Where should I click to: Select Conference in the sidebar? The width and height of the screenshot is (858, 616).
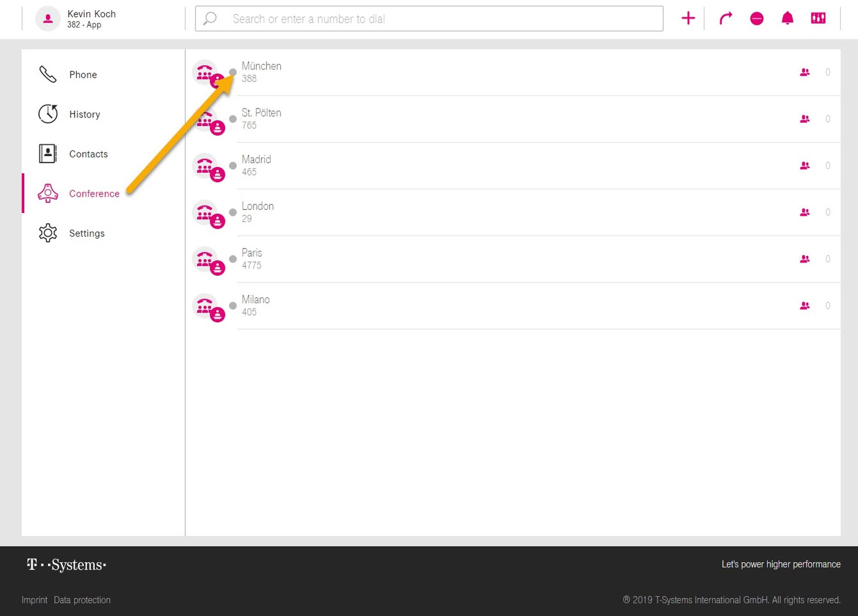pos(94,193)
